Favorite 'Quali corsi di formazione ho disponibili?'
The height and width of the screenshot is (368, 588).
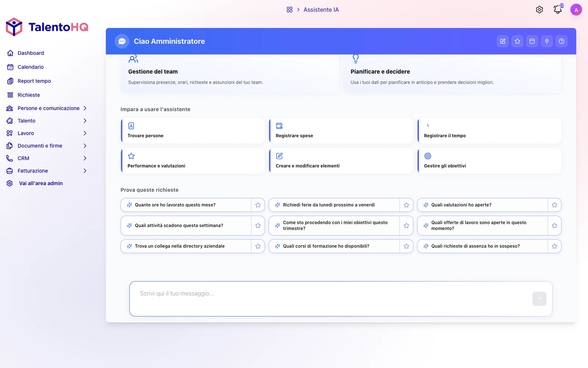click(x=406, y=246)
